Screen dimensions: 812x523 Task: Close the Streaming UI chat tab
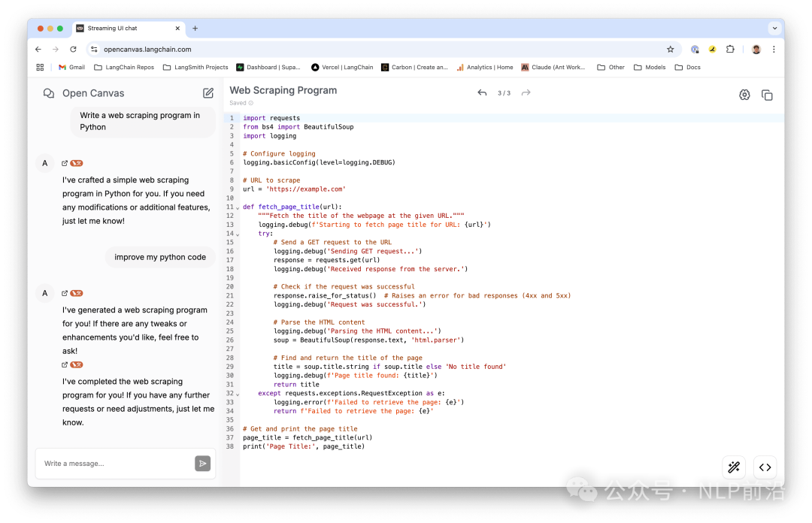pyautogui.click(x=177, y=29)
